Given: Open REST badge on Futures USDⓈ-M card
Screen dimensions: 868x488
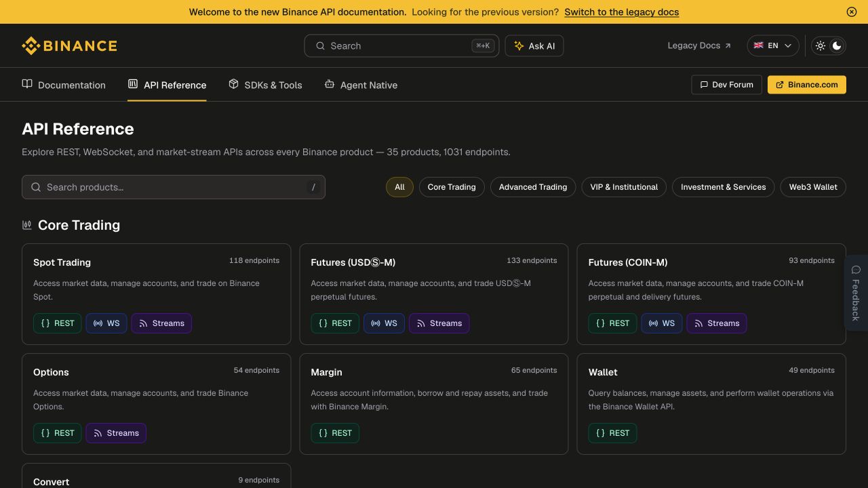Looking at the screenshot, I should [x=335, y=323].
